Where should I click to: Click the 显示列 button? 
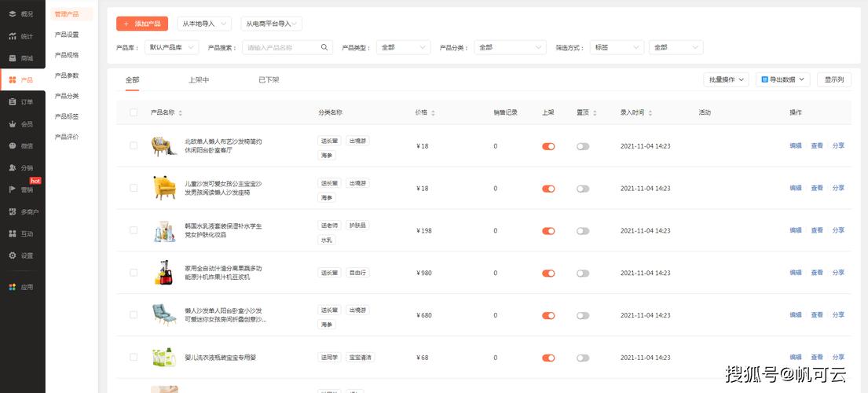[834, 79]
